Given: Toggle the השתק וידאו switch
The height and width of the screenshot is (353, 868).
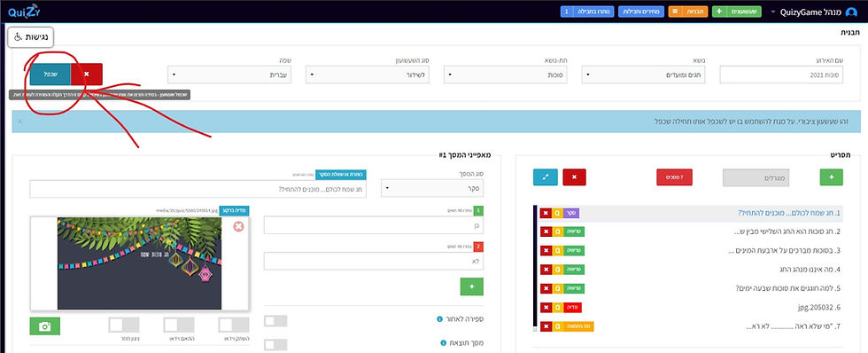Looking at the screenshot, I should point(234,325).
